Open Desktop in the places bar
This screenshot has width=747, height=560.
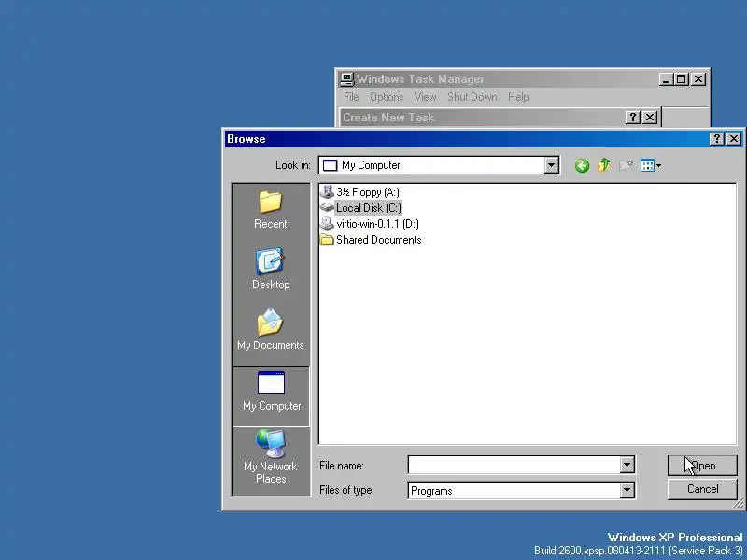pos(271,269)
